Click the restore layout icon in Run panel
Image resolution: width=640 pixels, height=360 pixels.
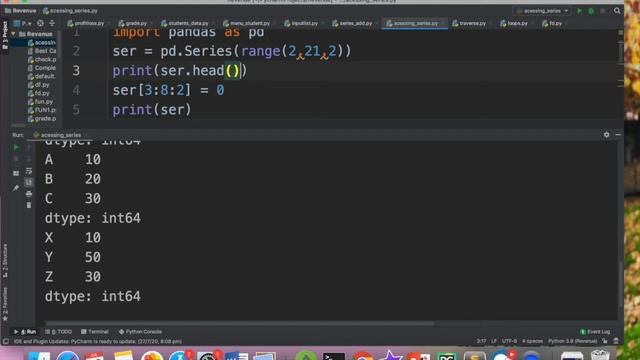pyautogui.click(x=16, y=173)
